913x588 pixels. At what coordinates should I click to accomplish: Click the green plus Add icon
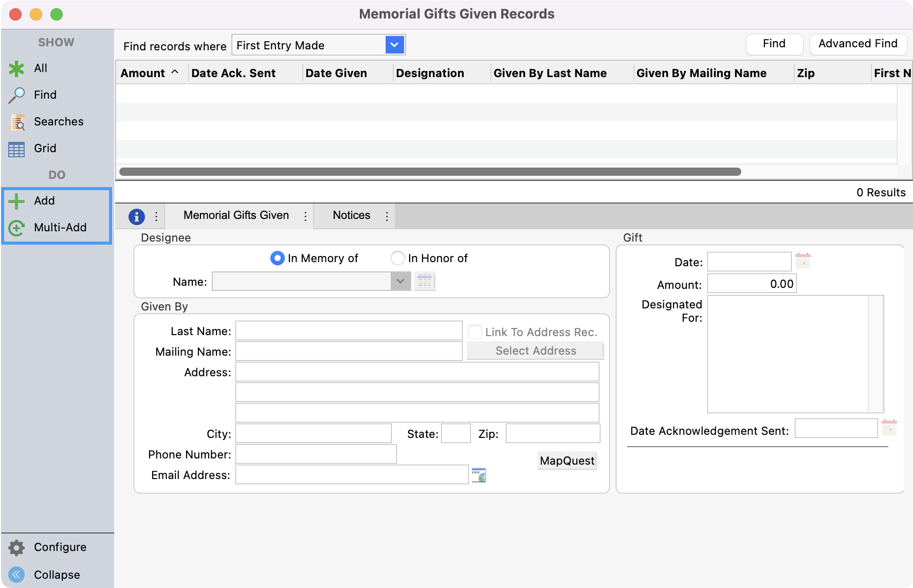(16, 201)
